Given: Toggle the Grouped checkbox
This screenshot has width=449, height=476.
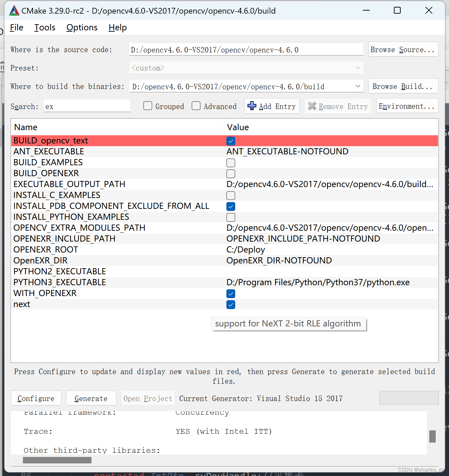Looking at the screenshot, I should [x=148, y=106].
